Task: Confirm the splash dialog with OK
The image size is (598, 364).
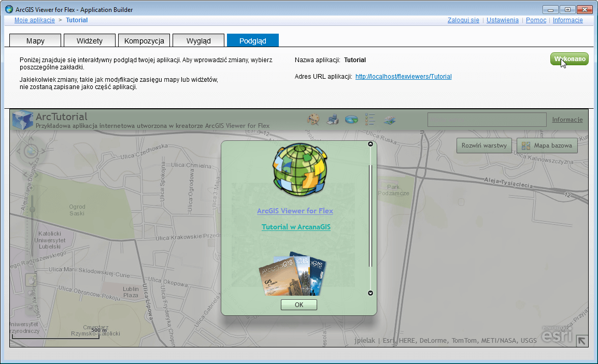Action: point(299,304)
